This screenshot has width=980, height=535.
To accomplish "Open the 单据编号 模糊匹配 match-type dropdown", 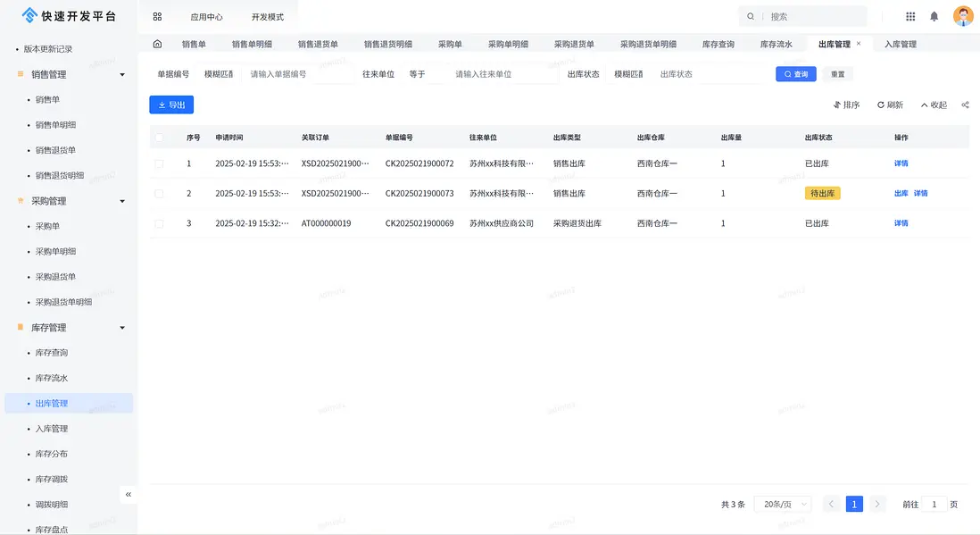I will click(219, 74).
